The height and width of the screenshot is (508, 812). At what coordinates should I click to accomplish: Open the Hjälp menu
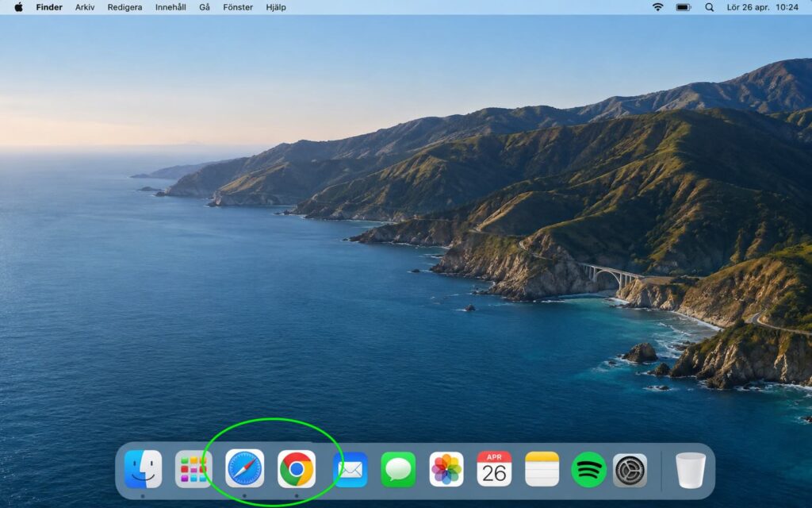coord(275,7)
